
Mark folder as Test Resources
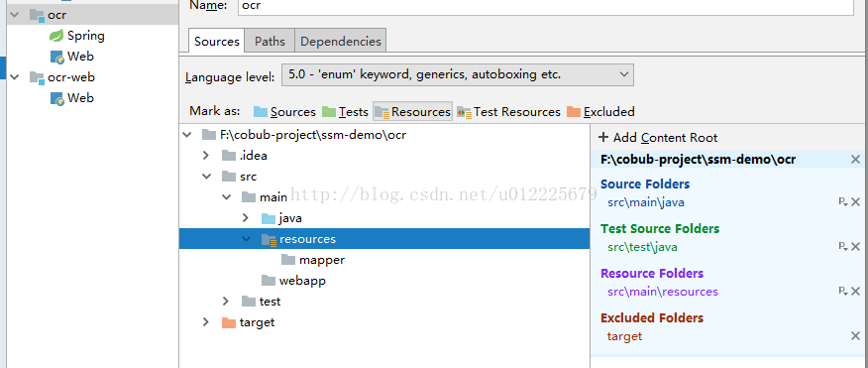pos(508,112)
